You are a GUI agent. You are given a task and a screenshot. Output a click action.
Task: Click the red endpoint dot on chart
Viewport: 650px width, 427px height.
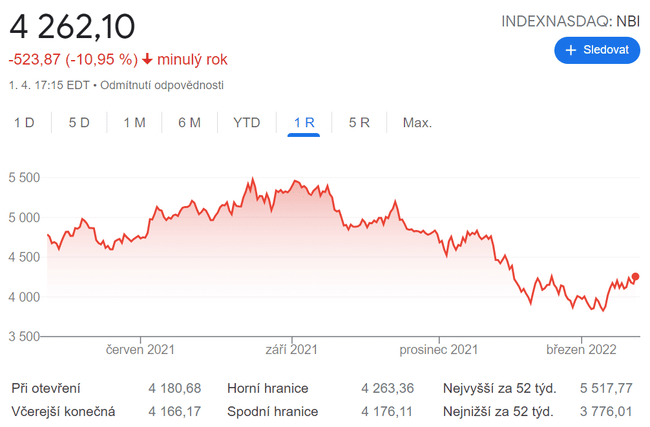coord(636,277)
